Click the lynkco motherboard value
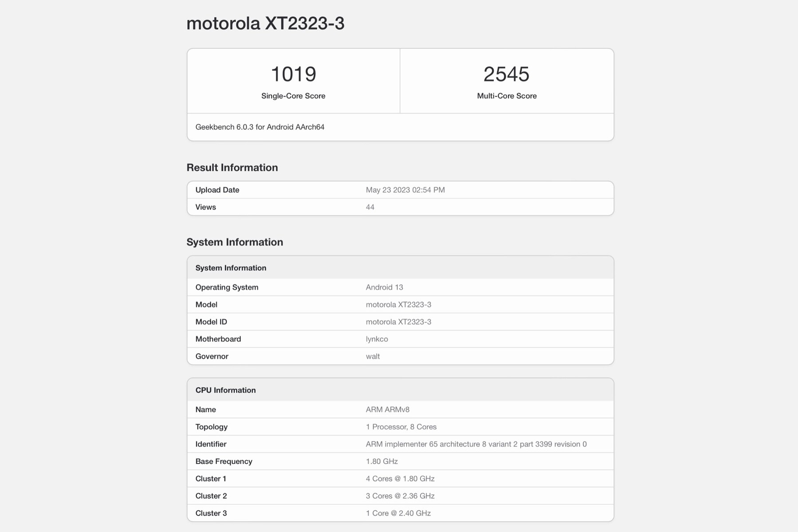The width and height of the screenshot is (798, 532). (377, 339)
